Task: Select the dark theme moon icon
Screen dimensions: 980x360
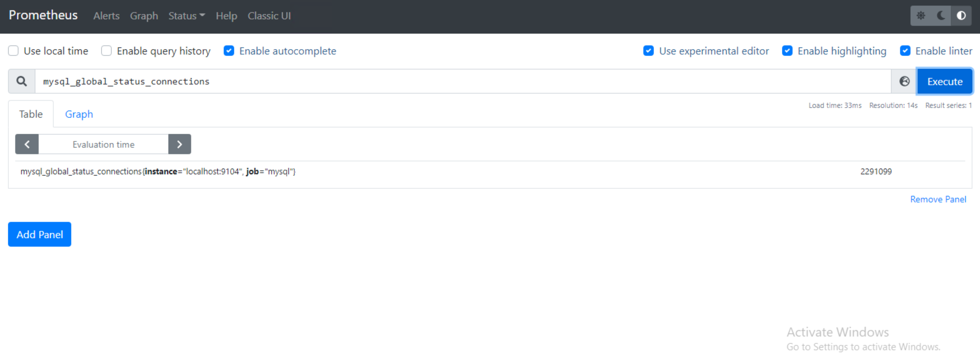Action: click(941, 16)
